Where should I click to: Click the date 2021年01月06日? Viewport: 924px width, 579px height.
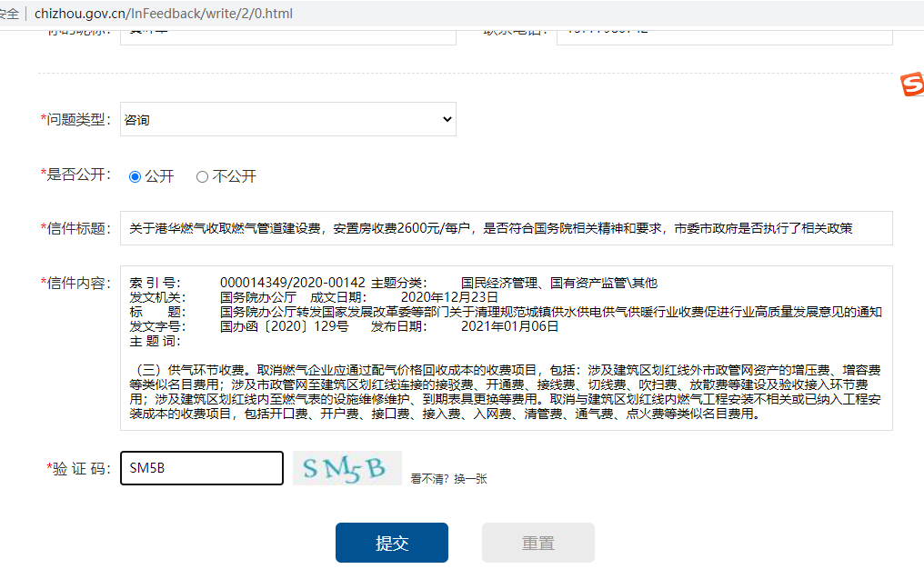point(509,326)
